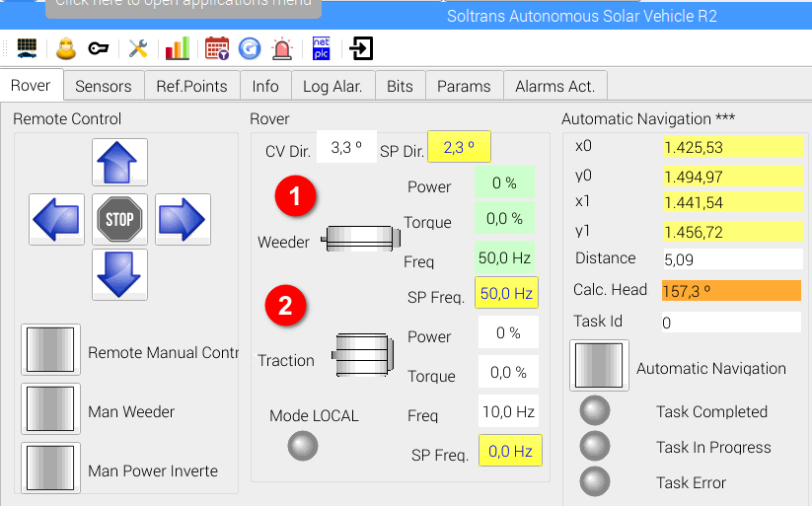Click the Traction Torque value 0,0 %
The height and width of the screenshot is (506, 812).
508,371
